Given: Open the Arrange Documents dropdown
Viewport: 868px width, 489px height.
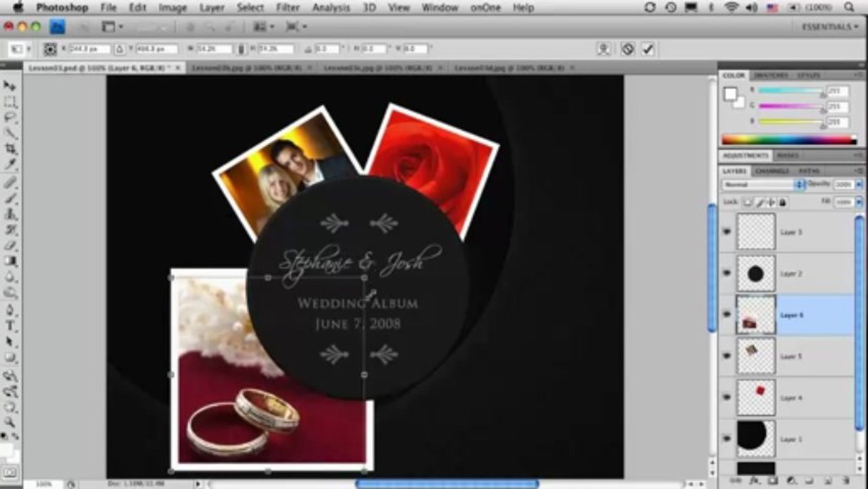Looking at the screenshot, I should [x=263, y=26].
